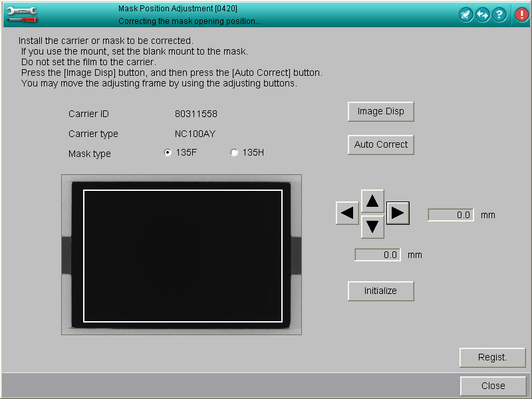Click the red exclamation alert icon
Image resolution: width=532 pixels, height=399 pixels.
pos(521,15)
